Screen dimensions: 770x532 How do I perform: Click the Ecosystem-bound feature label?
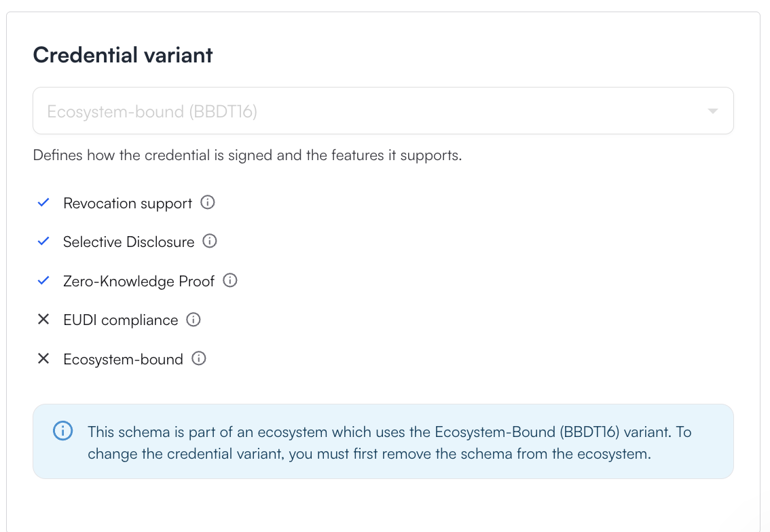tap(123, 360)
